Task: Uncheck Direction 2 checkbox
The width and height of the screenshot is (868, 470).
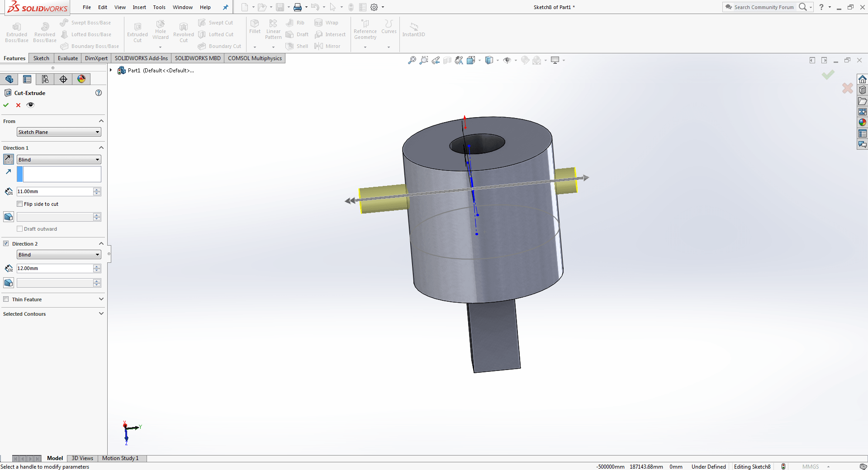Action: click(6, 243)
